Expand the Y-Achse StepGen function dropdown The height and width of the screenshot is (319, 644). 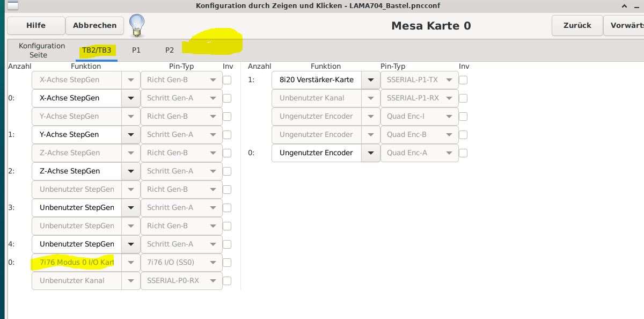click(x=130, y=135)
